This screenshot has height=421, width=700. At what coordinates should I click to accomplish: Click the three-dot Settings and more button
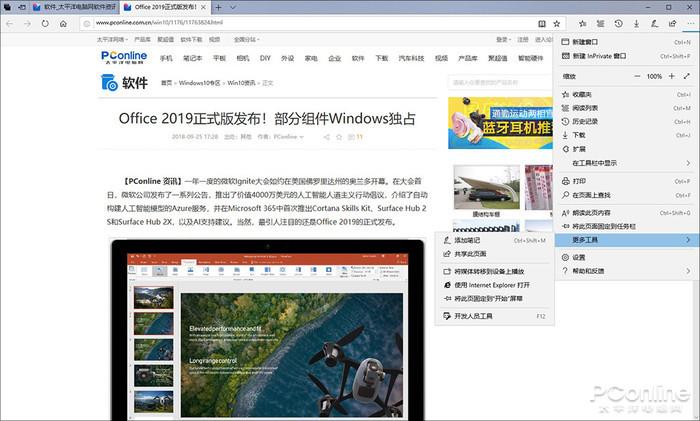[x=690, y=24]
